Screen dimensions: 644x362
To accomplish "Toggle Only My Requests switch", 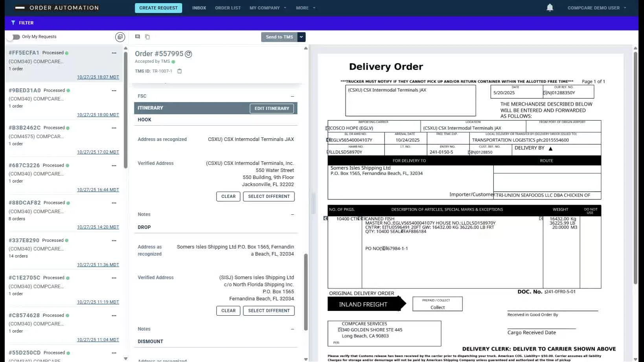I will pyautogui.click(x=14, y=37).
